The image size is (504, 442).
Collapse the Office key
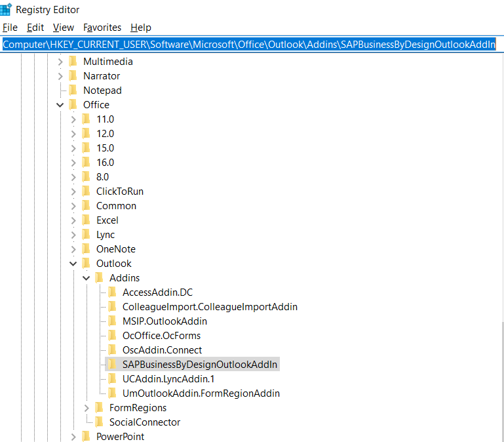(x=60, y=105)
